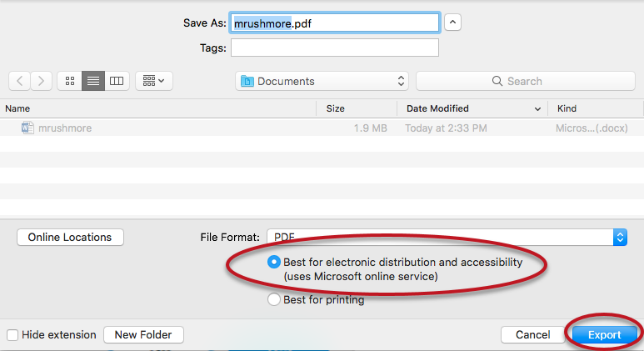Switch to icon view
The width and height of the screenshot is (644, 351).
[x=70, y=81]
